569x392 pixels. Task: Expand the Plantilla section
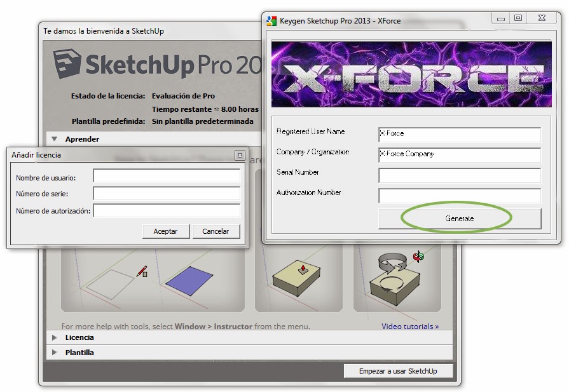[55, 353]
